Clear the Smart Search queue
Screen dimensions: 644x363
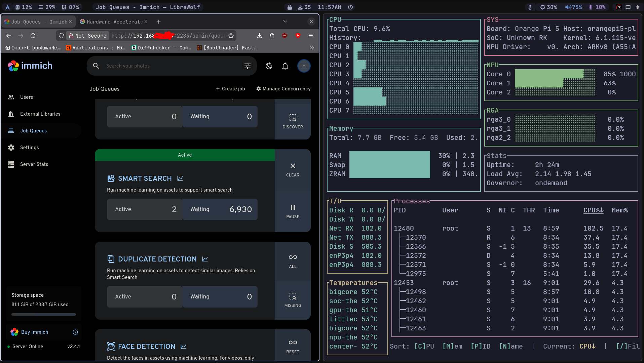coord(293,170)
